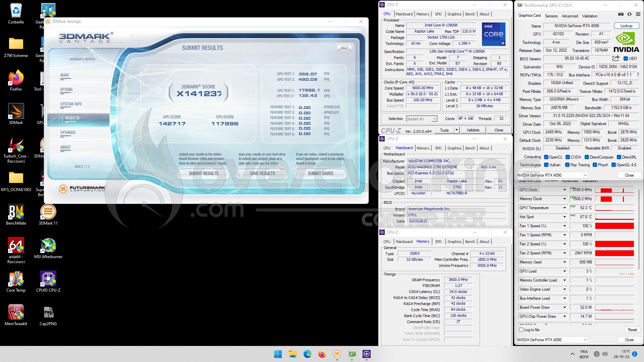Expand GPU Temperature sensor dropdown
Image resolution: width=644 pixels, height=362 pixels.
565,208
